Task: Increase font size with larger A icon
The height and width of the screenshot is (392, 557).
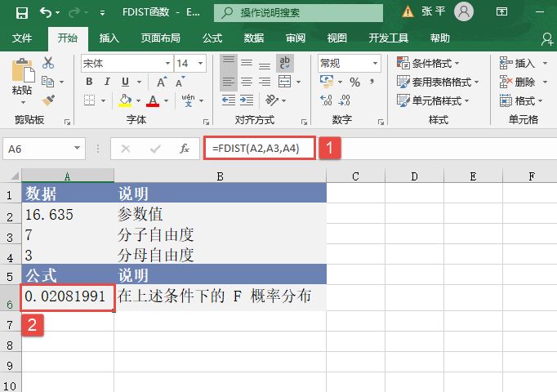Action: [162, 82]
